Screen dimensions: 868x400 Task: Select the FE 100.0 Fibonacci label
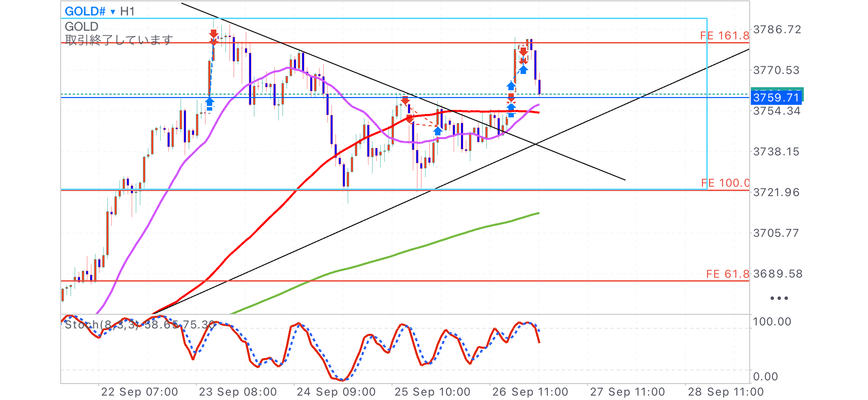point(725,183)
